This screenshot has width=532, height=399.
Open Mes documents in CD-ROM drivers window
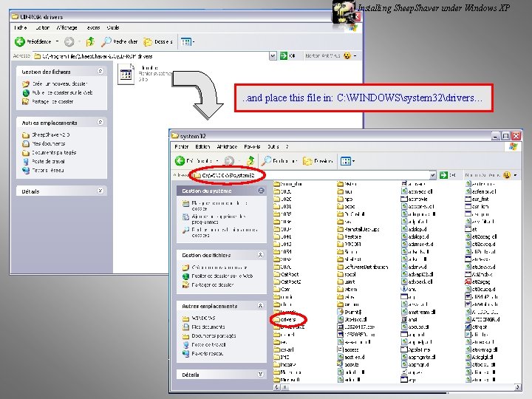pos(44,144)
